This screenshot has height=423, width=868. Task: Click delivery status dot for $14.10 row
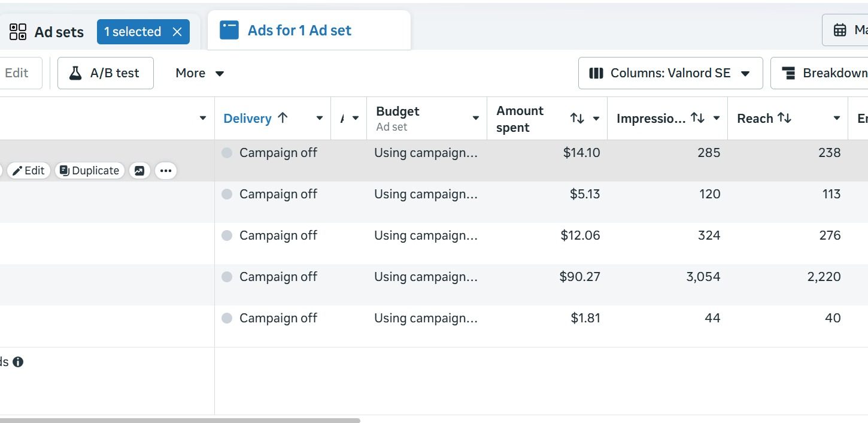coord(227,153)
